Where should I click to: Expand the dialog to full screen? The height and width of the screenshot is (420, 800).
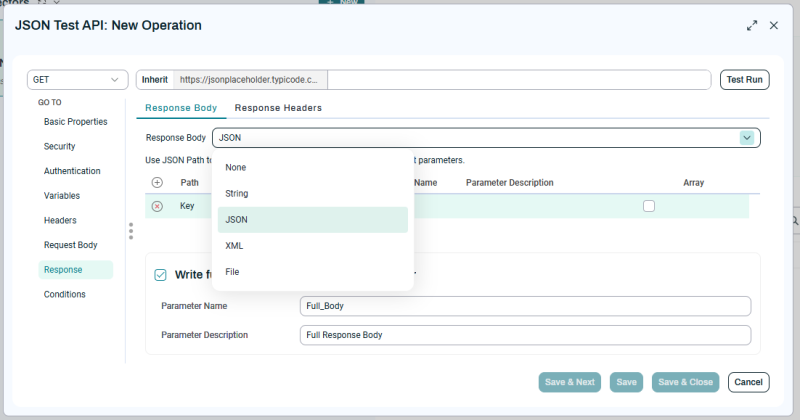(x=752, y=25)
